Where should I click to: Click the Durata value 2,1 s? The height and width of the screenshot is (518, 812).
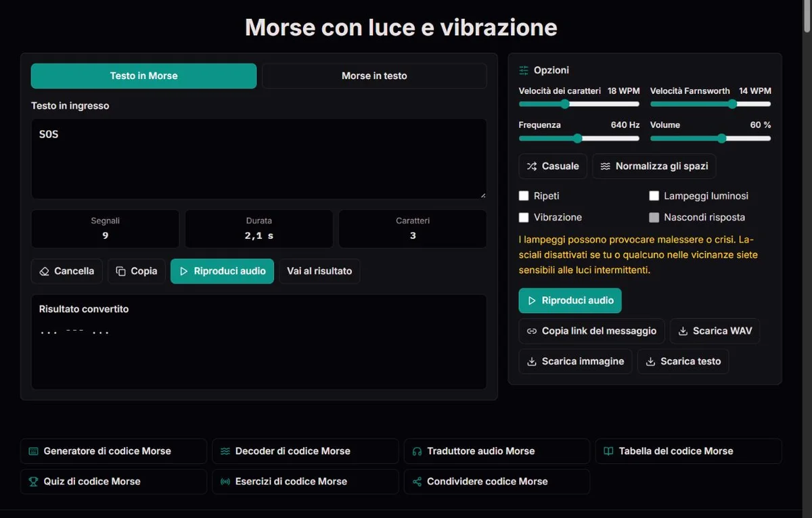pyautogui.click(x=259, y=236)
